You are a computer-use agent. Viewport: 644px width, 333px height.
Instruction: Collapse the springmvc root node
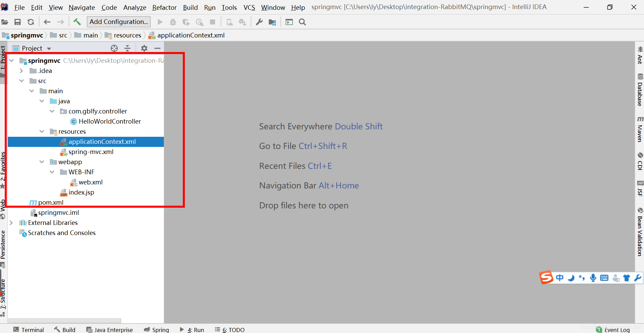pyautogui.click(x=12, y=61)
